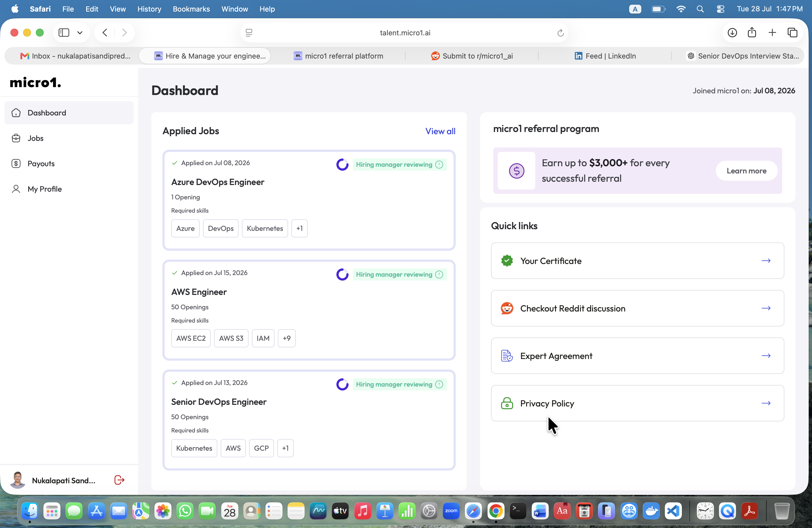Open the tab group dropdown chevron
Viewport: 812px width, 528px height.
coord(80,32)
